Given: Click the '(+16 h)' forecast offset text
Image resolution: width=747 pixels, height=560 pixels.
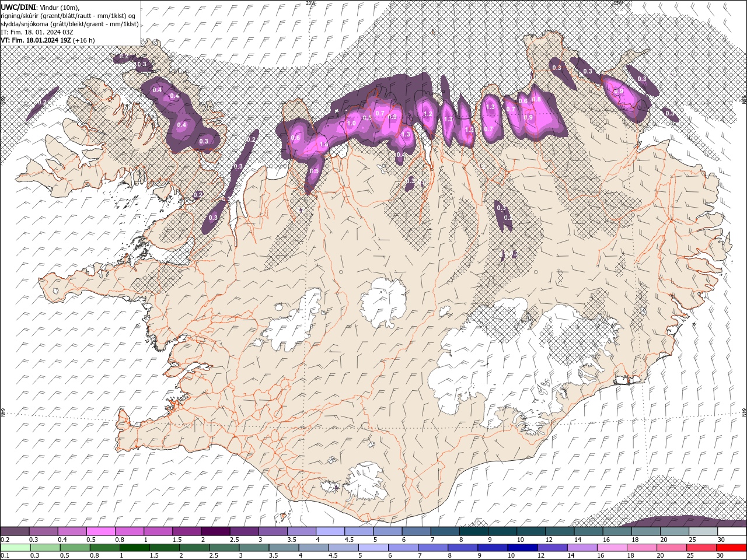Looking at the screenshot, I should [84, 40].
